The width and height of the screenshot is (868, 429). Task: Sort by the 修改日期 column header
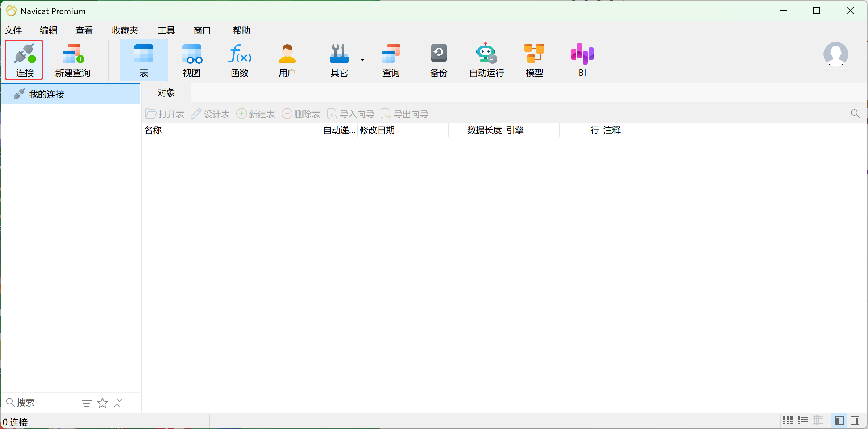coord(403,130)
